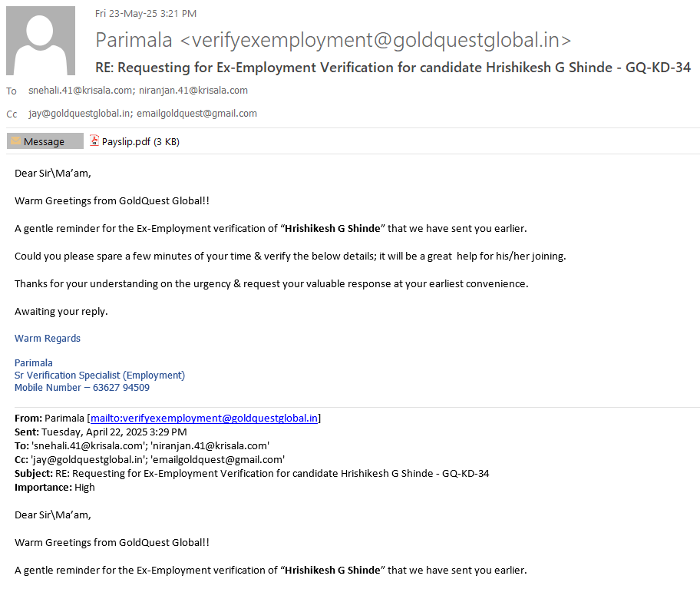
Task: Click the Importance: High line in quoted header
Action: (x=54, y=488)
